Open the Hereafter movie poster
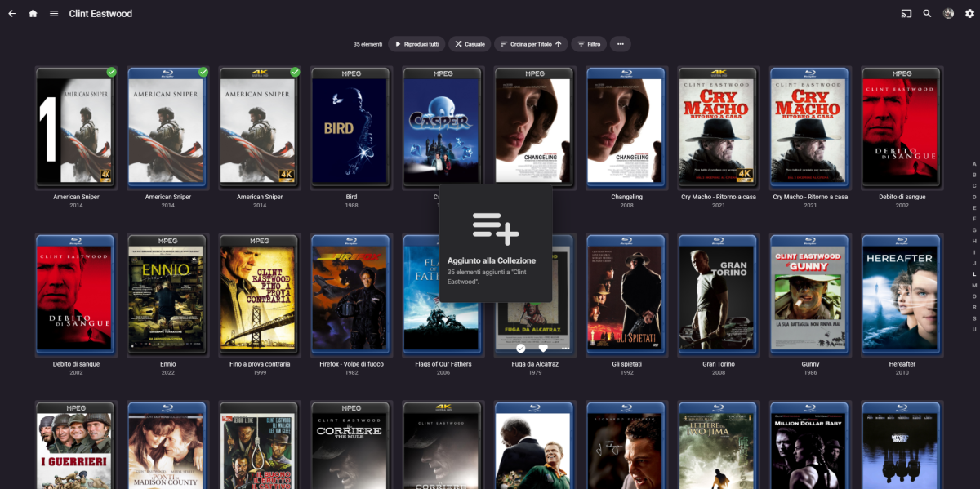Image resolution: width=980 pixels, height=489 pixels. (902, 295)
